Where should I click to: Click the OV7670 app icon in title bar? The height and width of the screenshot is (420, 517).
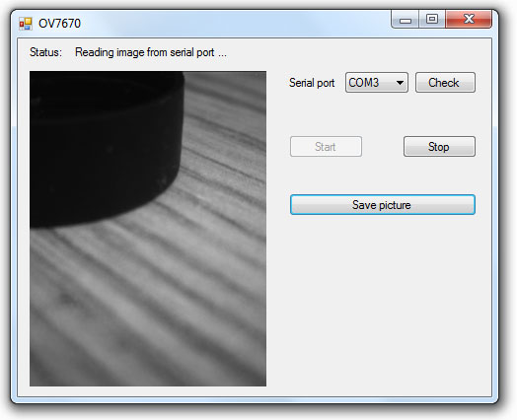(26, 24)
